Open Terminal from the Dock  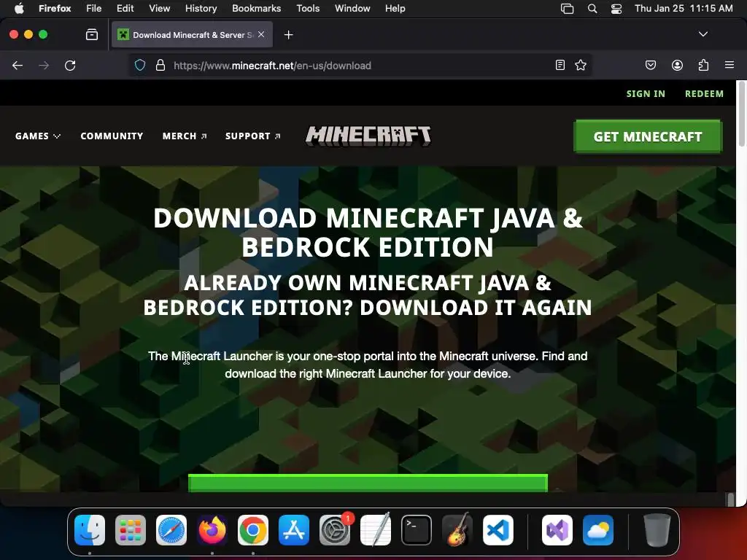coord(417,530)
